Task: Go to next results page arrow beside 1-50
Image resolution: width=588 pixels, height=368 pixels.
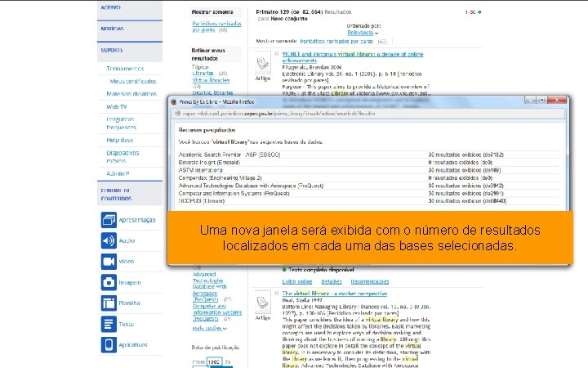Action: (479, 12)
